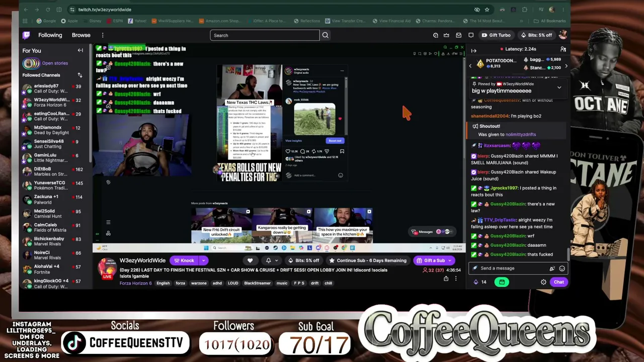Click the Bits: 5% off under stream
This screenshot has height=362, width=644.
pyautogui.click(x=303, y=260)
